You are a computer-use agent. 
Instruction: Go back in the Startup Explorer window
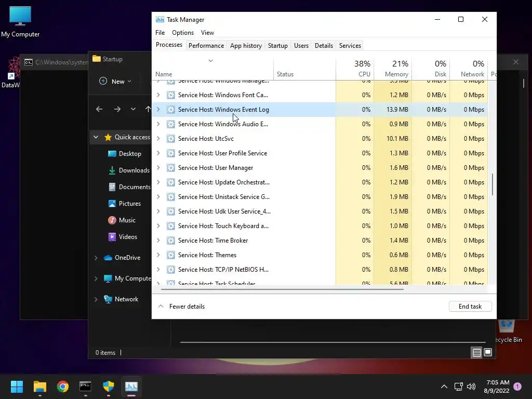click(99, 109)
